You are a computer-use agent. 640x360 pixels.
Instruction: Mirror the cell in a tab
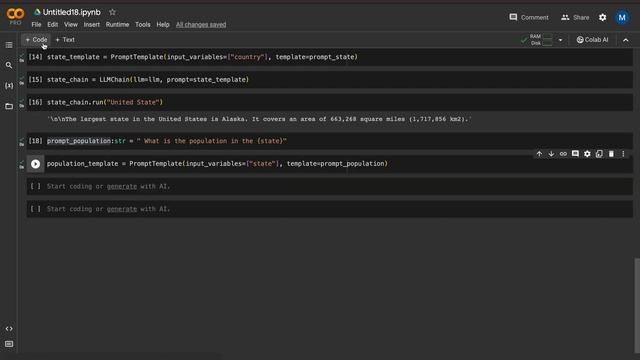tap(599, 154)
